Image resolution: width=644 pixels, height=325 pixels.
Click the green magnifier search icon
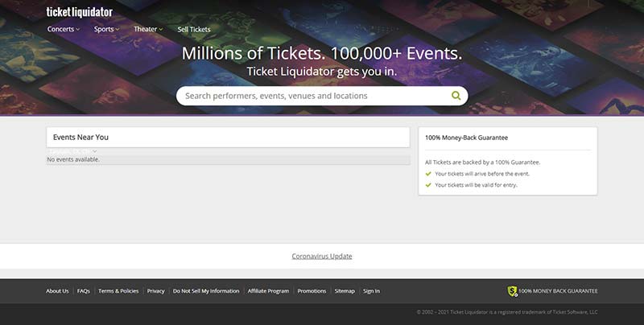tap(456, 96)
